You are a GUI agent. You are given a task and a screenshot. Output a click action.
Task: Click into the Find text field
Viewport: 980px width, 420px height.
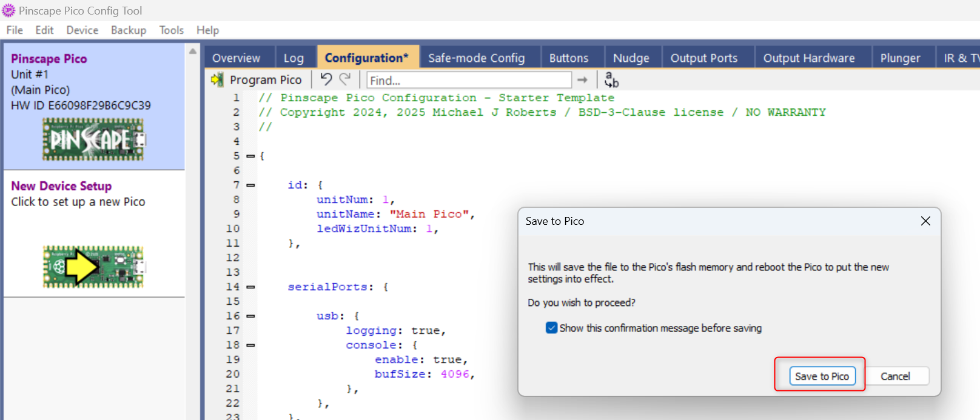click(469, 80)
